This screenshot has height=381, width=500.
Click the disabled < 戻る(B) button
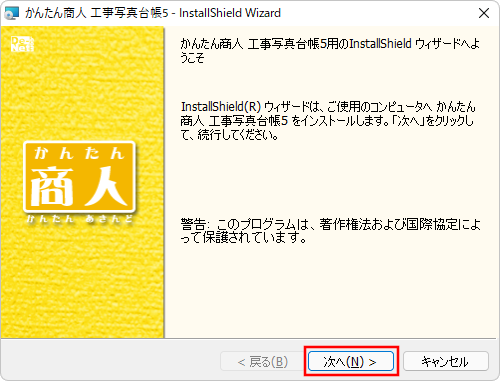[x=263, y=361]
